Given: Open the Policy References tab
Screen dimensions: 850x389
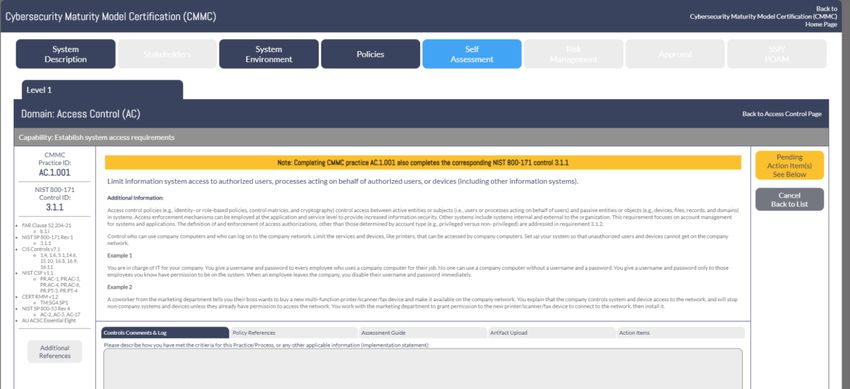Looking at the screenshot, I should click(x=293, y=333).
